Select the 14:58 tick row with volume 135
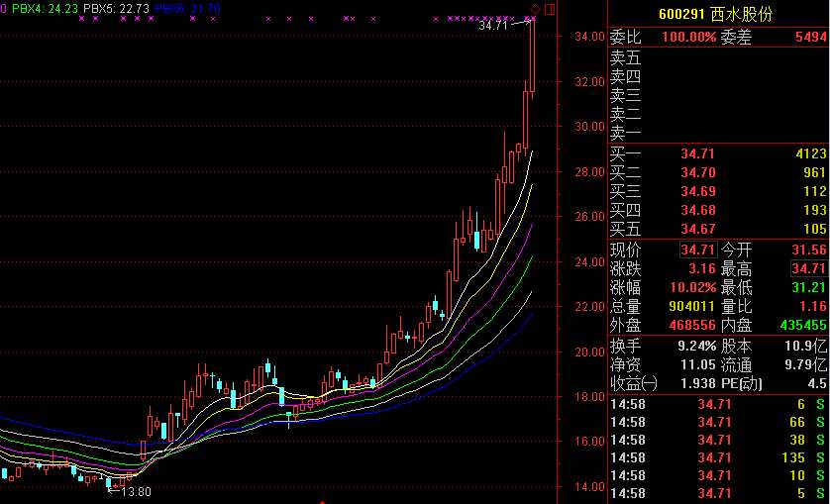The height and width of the screenshot is (504, 830). point(719,457)
